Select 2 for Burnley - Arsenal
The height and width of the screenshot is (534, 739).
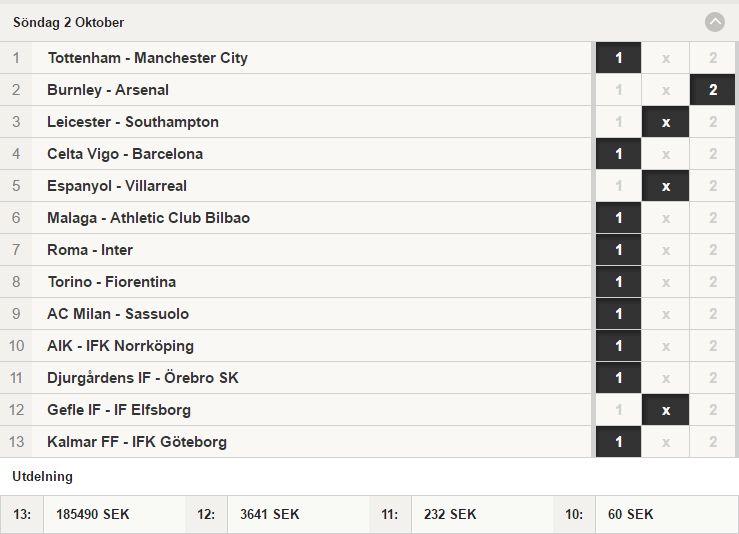[713, 90]
